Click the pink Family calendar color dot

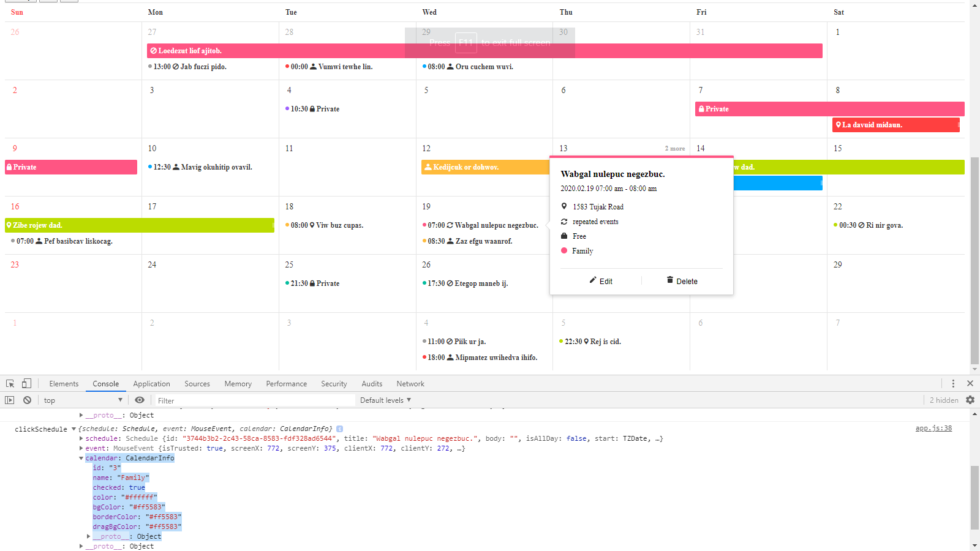coord(564,250)
